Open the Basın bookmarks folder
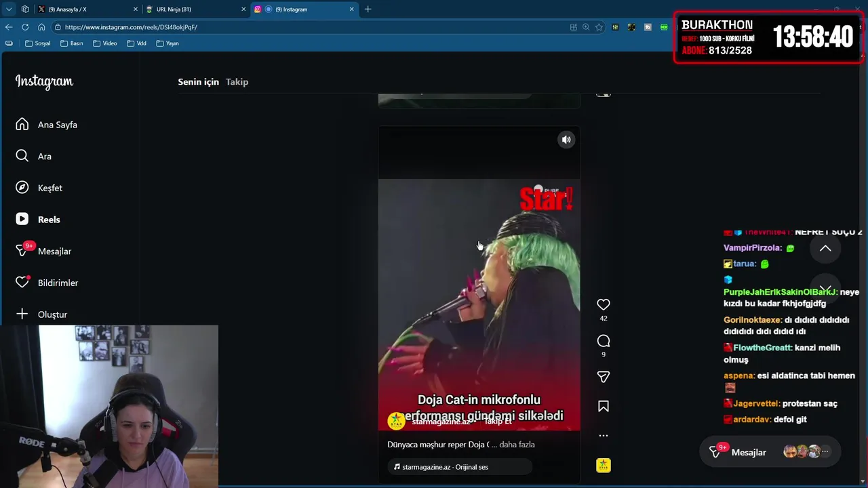Viewport: 868px width, 488px height. [x=72, y=43]
